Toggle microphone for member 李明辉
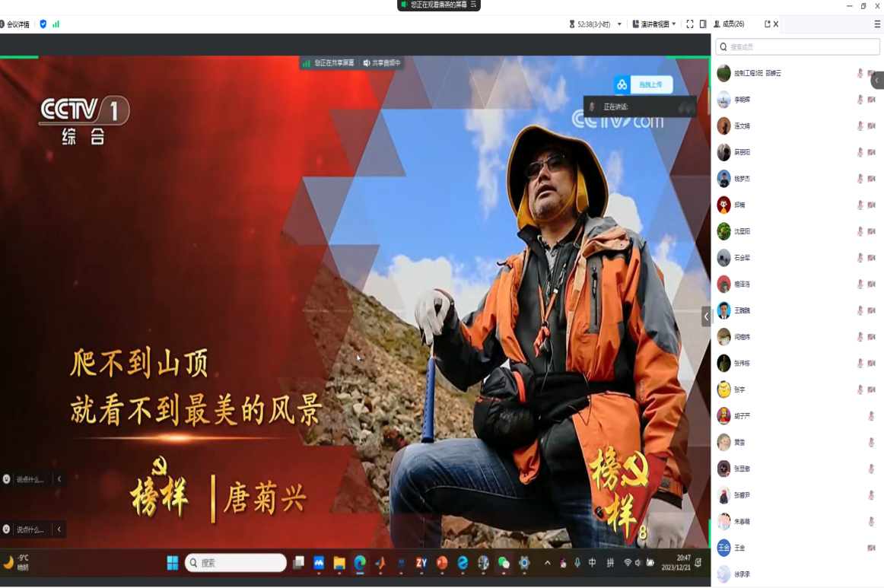 coord(860,100)
